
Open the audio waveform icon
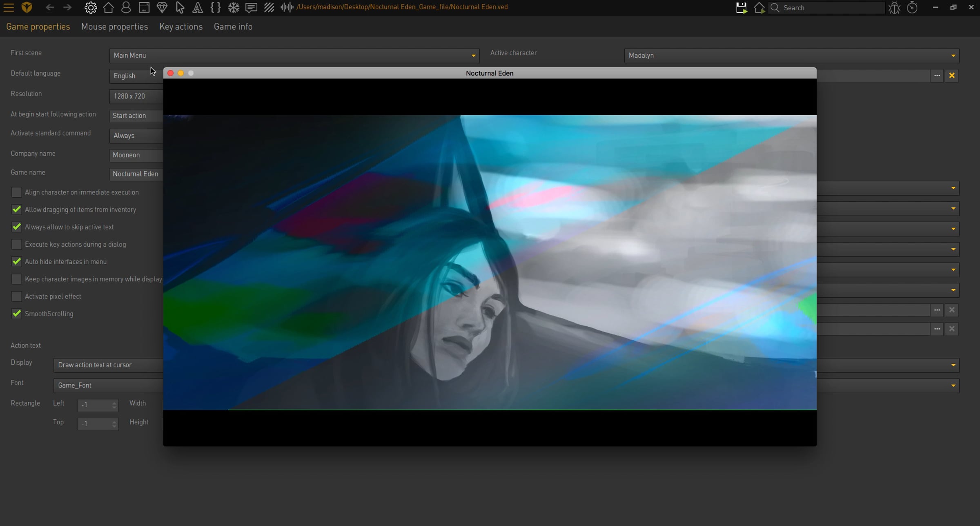coord(287,7)
